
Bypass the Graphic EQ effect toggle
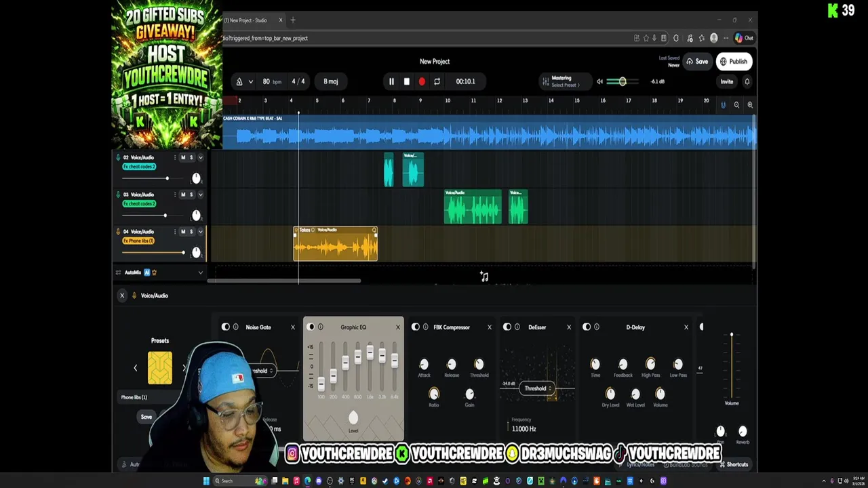click(x=311, y=327)
